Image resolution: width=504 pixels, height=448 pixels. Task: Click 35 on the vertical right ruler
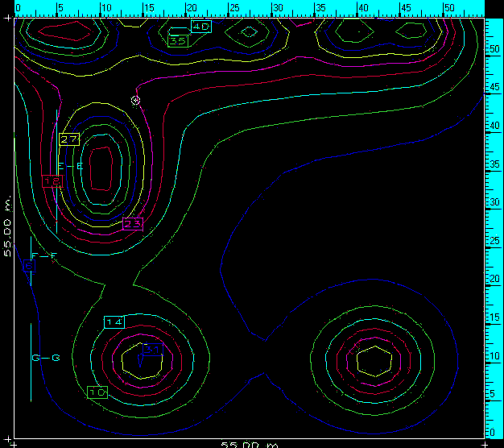494,164
